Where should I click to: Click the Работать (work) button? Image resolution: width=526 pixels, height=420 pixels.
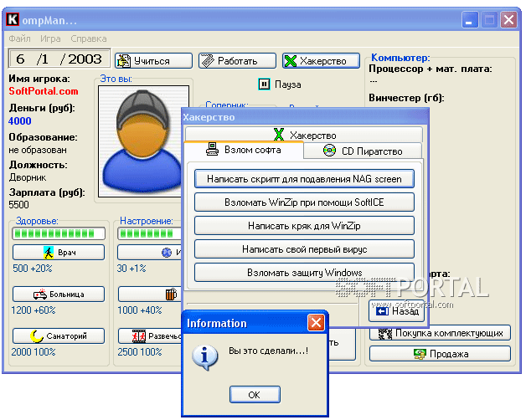pos(237,61)
